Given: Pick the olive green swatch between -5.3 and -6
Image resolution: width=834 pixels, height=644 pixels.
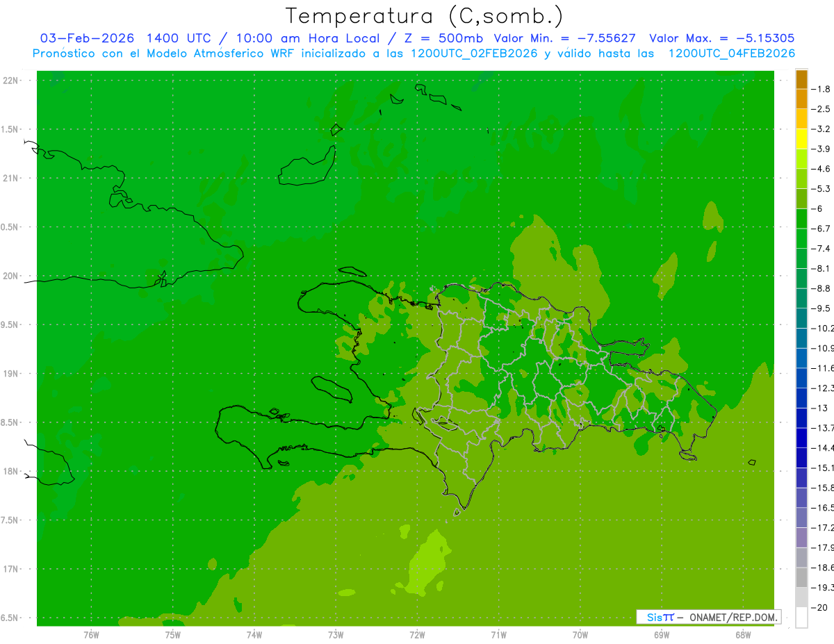Looking at the screenshot, I should pos(801,199).
